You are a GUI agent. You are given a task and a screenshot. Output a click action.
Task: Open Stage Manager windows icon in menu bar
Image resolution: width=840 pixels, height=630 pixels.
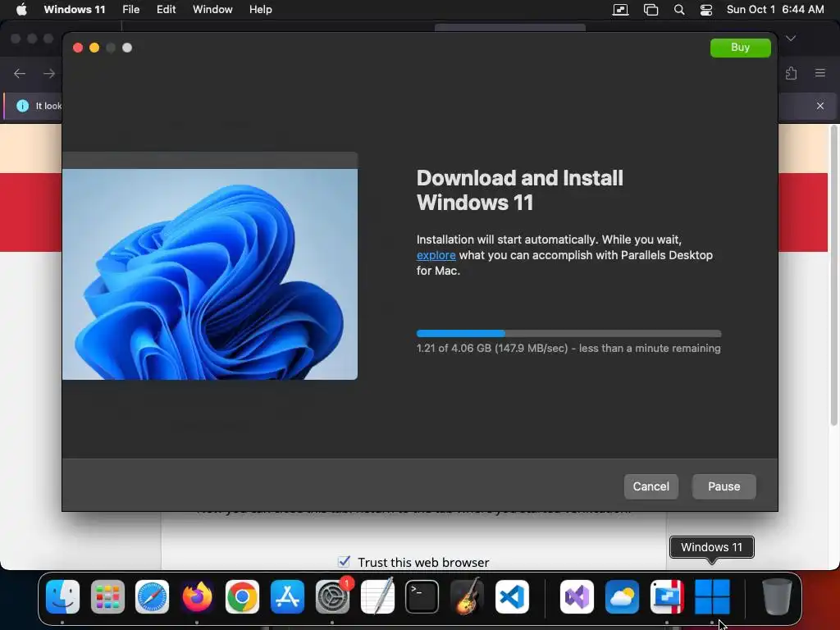coord(651,10)
